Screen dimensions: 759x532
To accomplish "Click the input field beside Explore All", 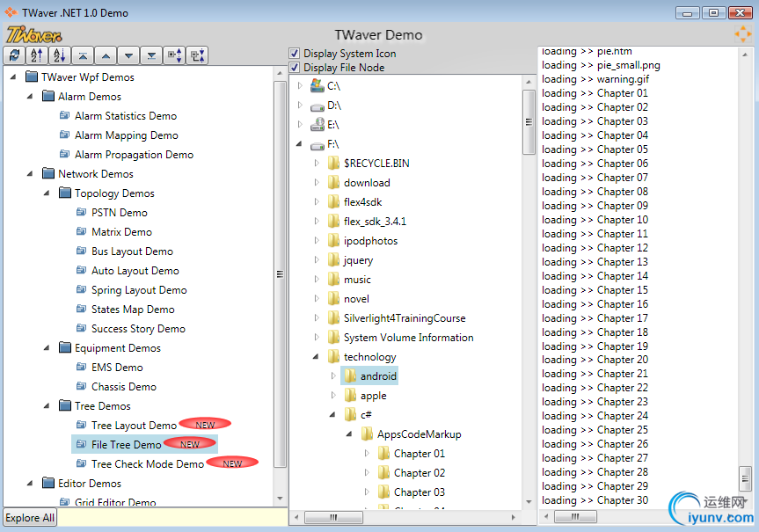I will click(172, 517).
